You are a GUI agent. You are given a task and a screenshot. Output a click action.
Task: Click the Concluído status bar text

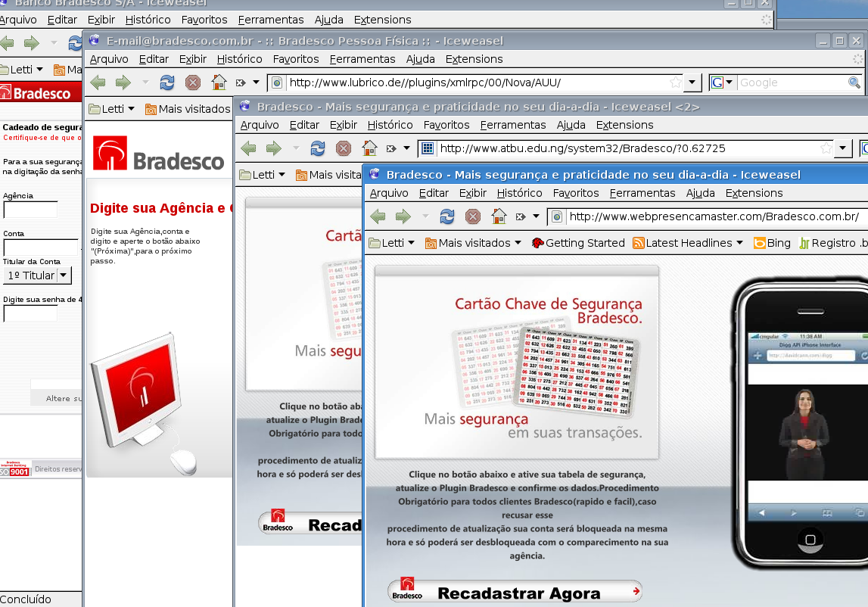click(26, 599)
